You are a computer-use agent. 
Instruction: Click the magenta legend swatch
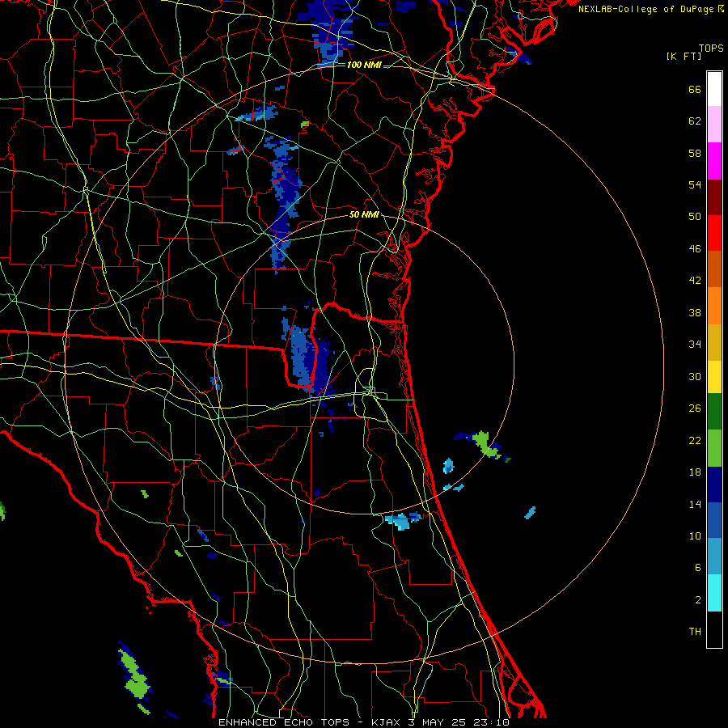pyautogui.click(x=714, y=161)
